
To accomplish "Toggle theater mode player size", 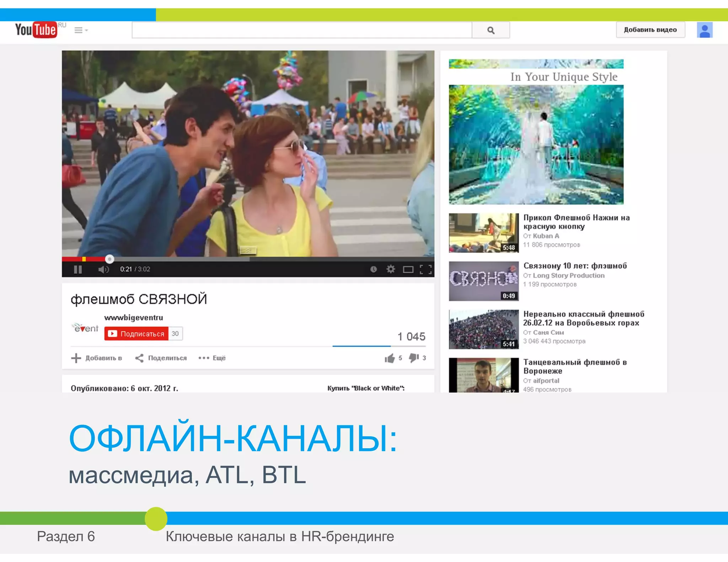I will pos(408,270).
